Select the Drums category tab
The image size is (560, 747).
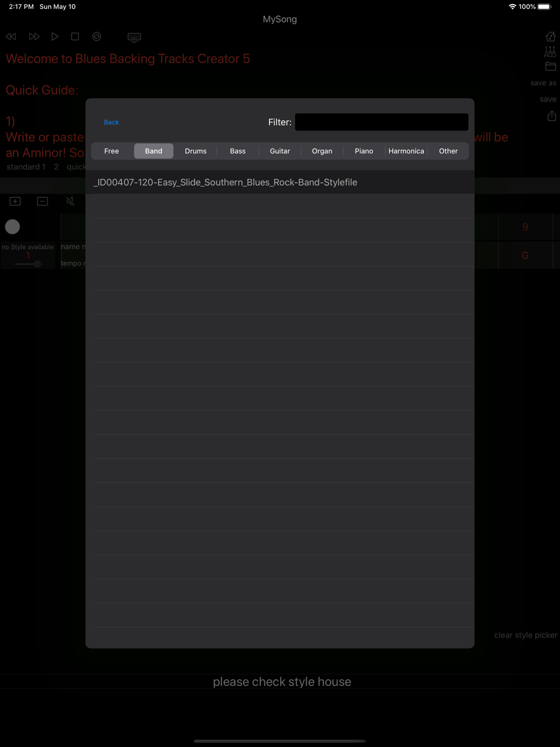tap(195, 151)
